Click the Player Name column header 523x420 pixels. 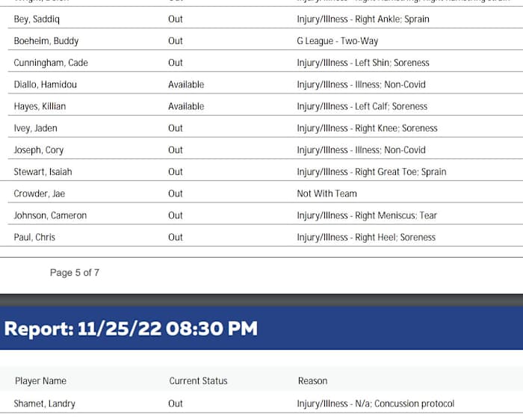click(x=40, y=381)
